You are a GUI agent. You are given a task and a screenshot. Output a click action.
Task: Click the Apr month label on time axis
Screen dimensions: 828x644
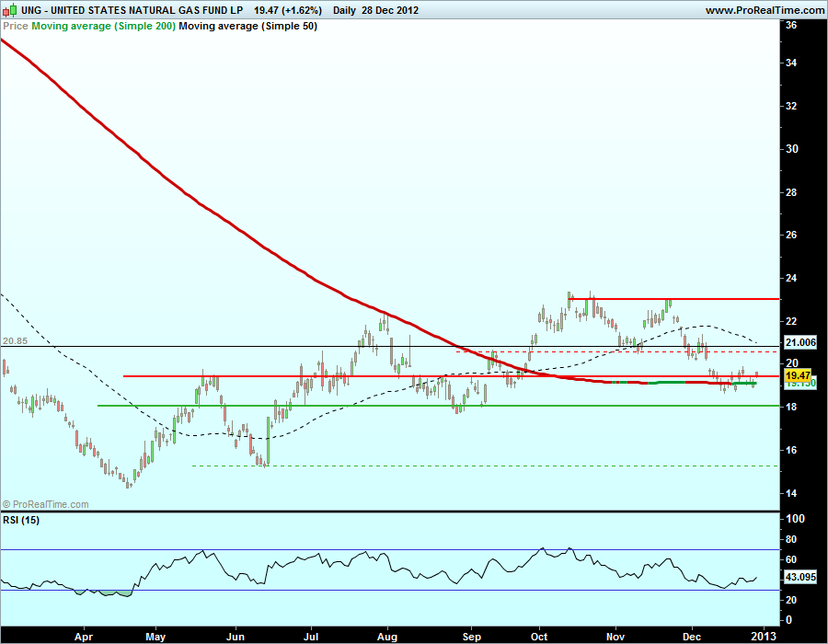coord(84,637)
